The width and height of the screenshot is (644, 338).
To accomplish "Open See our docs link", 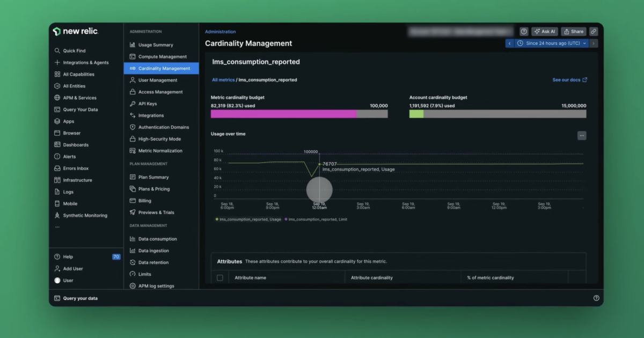I will [x=568, y=79].
